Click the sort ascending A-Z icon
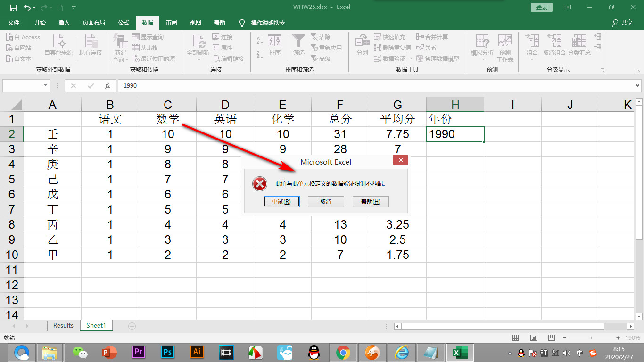 [260, 41]
